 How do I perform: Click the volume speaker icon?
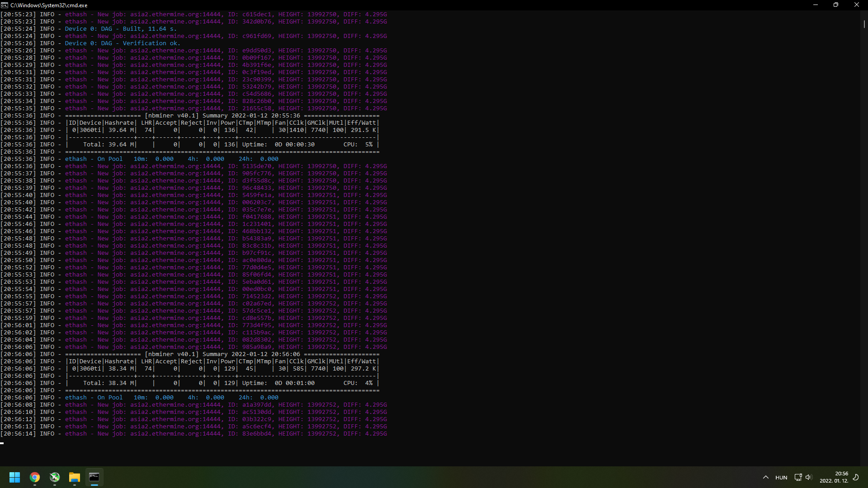click(808, 477)
